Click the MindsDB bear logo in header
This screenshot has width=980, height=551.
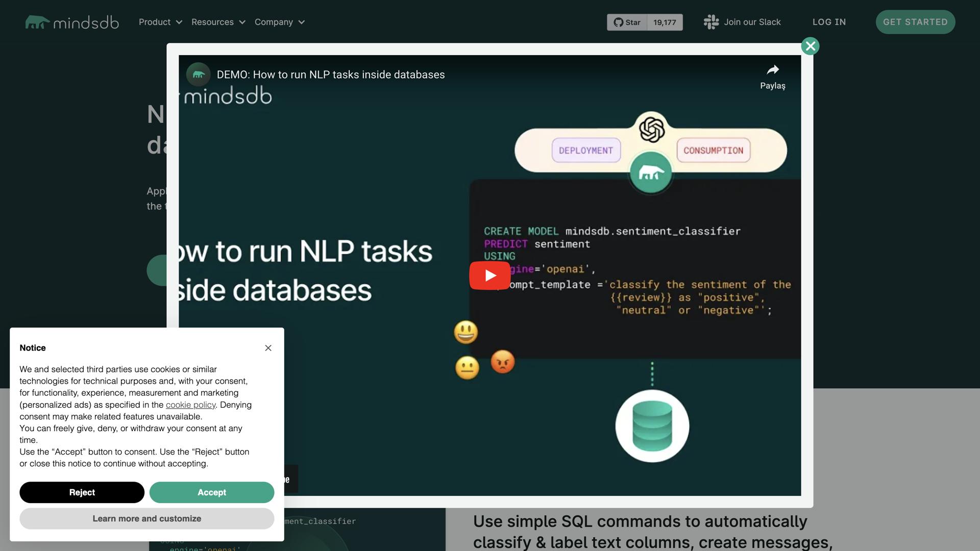click(37, 22)
